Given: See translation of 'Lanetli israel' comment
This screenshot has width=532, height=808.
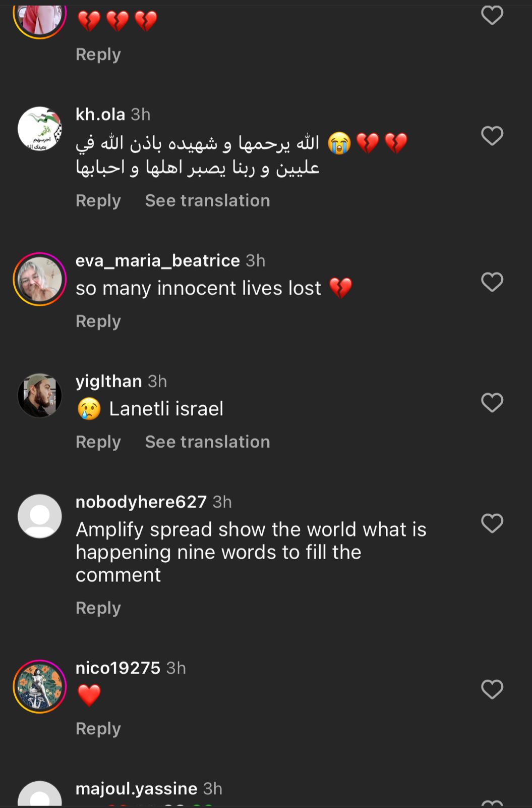Looking at the screenshot, I should [x=207, y=442].
